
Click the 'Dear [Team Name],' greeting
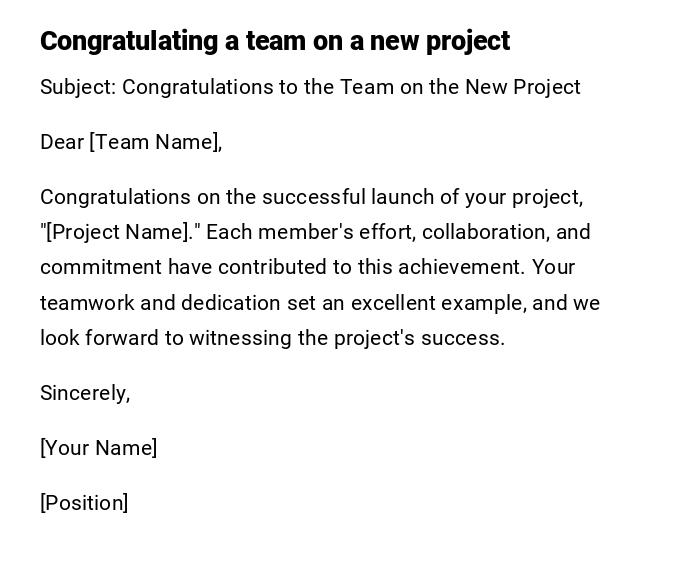click(x=131, y=142)
